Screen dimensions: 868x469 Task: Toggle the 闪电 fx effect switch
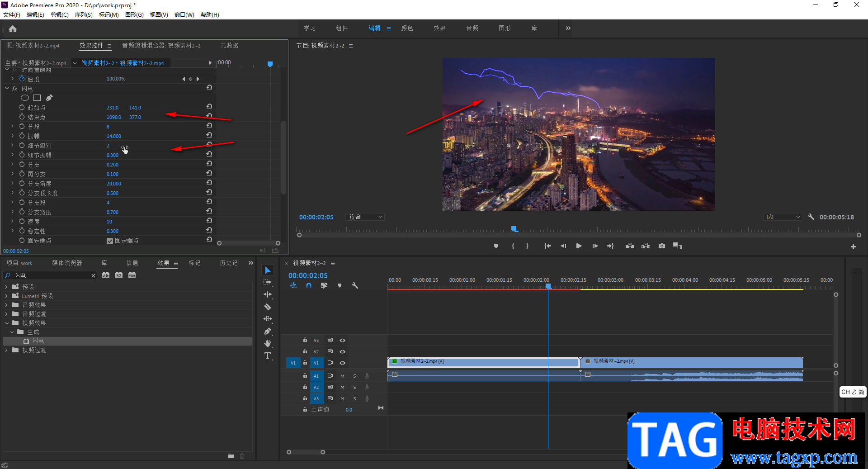click(x=15, y=89)
